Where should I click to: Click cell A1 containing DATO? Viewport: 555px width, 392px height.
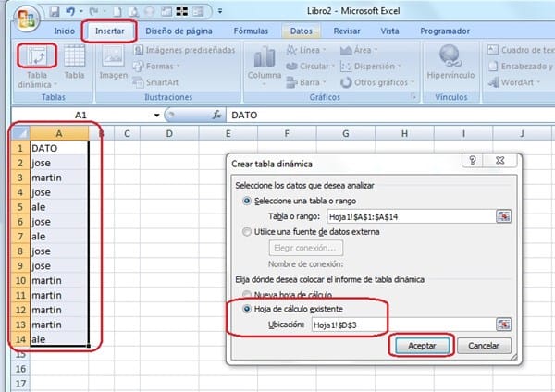pyautogui.click(x=59, y=148)
